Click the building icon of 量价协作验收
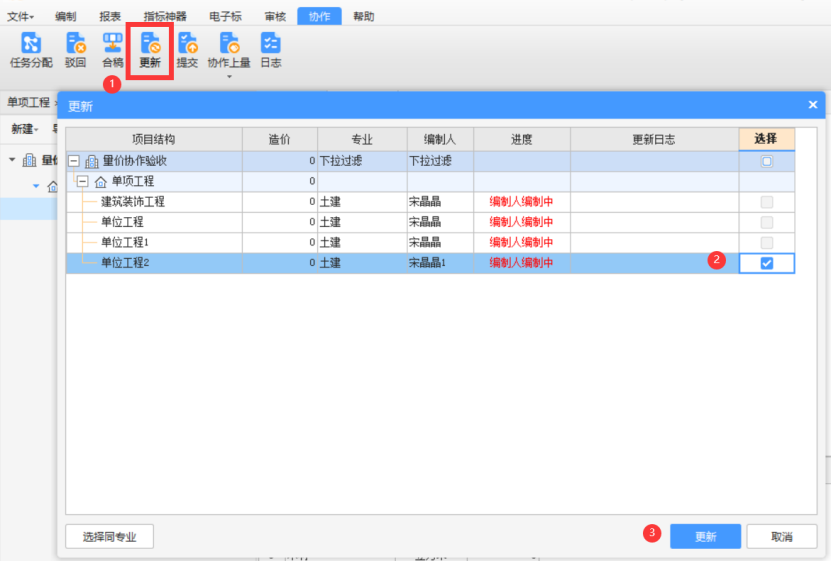831x561 pixels. coord(92,161)
